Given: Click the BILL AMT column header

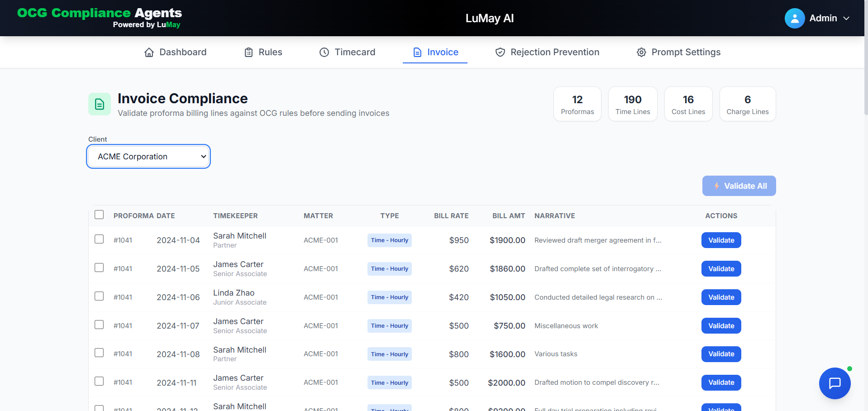Looking at the screenshot, I should 509,216.
